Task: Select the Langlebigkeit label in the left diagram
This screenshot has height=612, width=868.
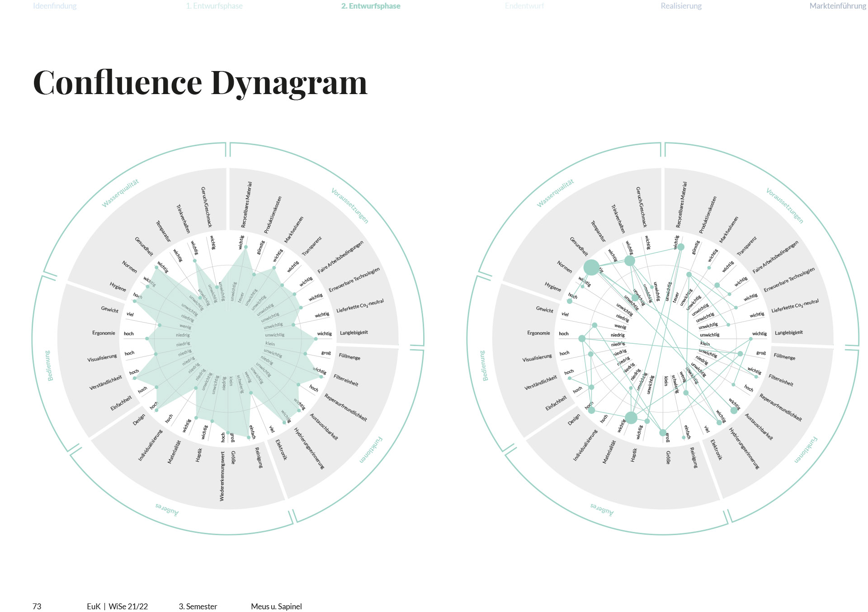Action: 354,333
